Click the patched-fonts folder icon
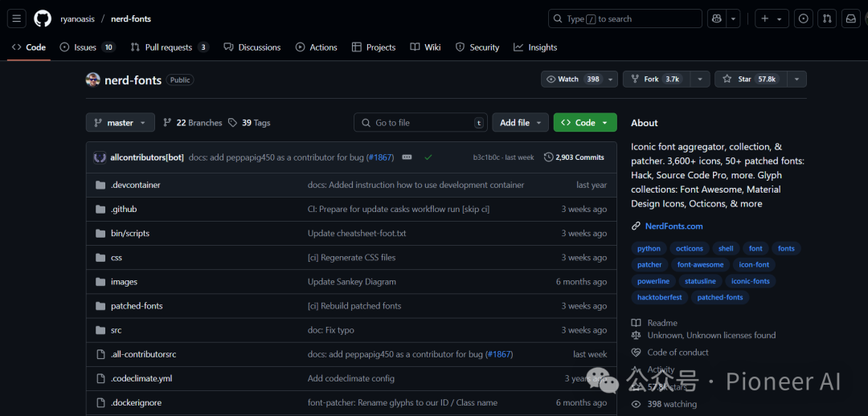This screenshot has height=416, width=868. coord(100,306)
